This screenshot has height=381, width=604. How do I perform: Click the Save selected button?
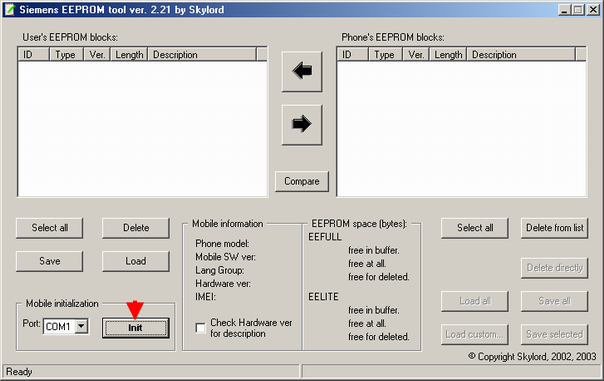[555, 334]
